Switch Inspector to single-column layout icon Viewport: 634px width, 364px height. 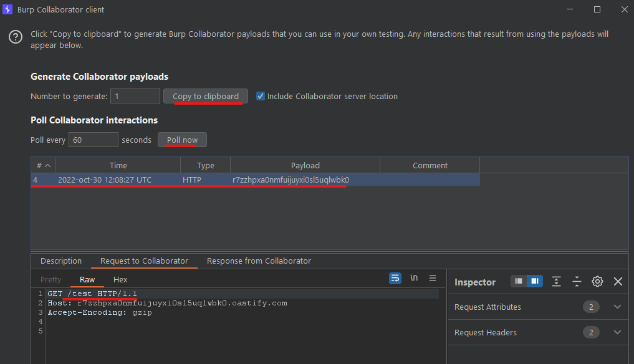pyautogui.click(x=519, y=281)
